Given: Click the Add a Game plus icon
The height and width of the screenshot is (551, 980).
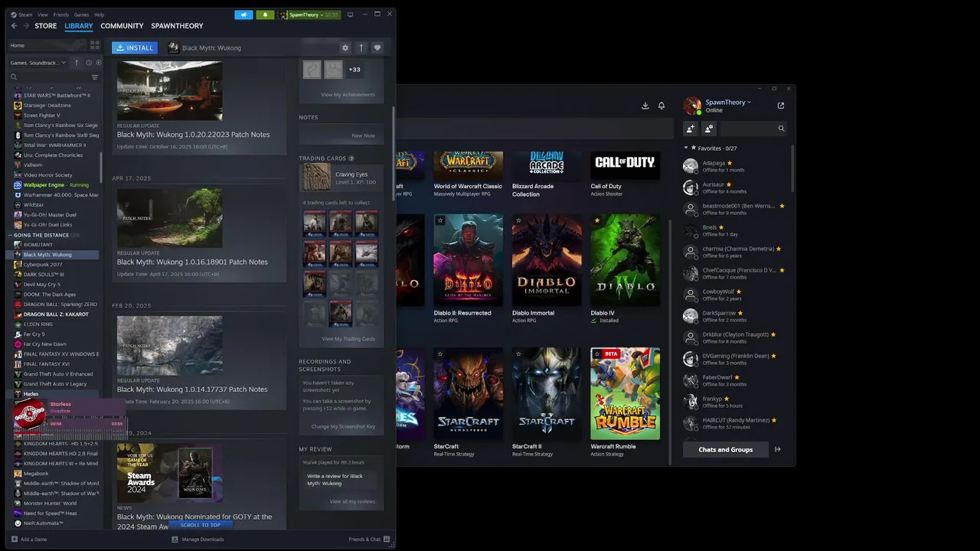Looking at the screenshot, I should tap(14, 540).
